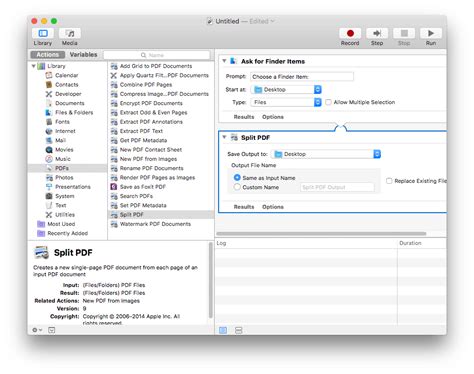
Task: Collapse the Ask for Finder Items action
Action: [x=224, y=61]
